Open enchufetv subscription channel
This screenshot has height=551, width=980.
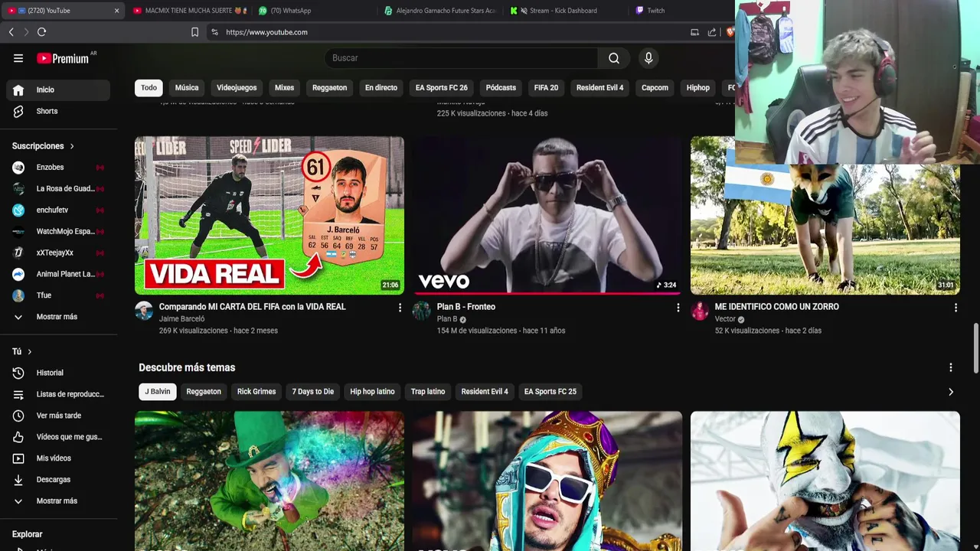tap(58, 210)
